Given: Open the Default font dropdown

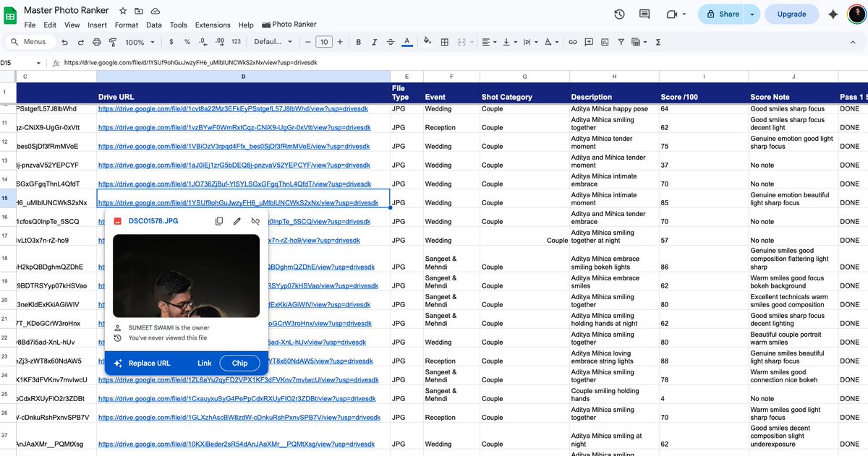Looking at the screenshot, I should click(273, 42).
